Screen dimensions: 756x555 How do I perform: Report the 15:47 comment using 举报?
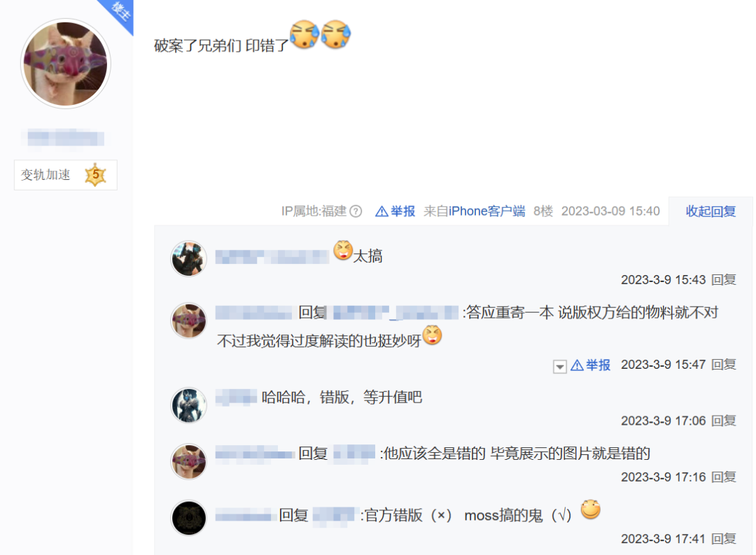click(x=591, y=365)
